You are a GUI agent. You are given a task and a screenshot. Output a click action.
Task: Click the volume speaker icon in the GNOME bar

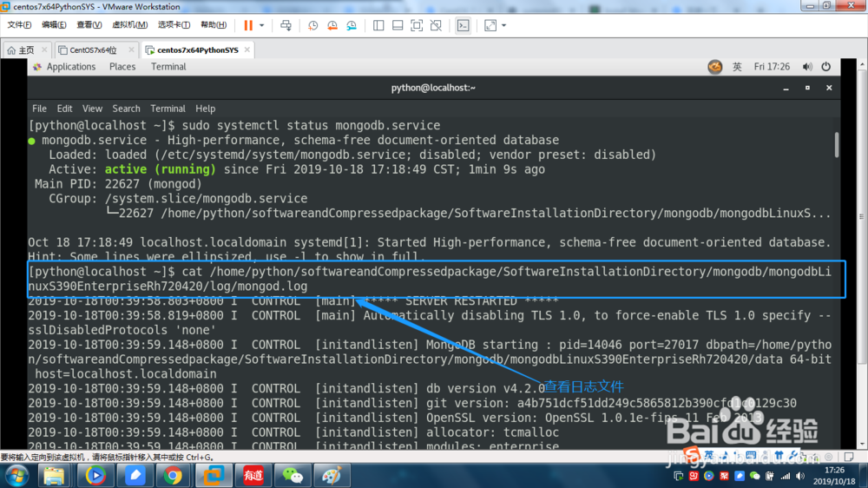(x=807, y=67)
